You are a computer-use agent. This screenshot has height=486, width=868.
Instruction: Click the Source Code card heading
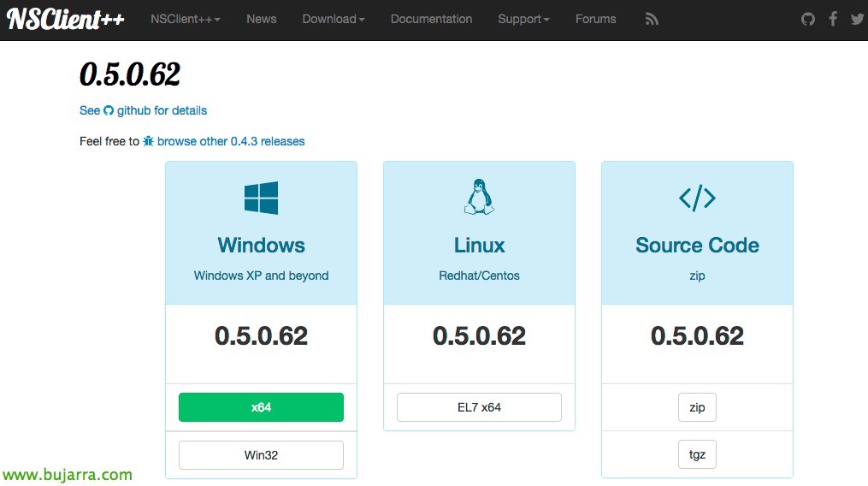coord(697,245)
